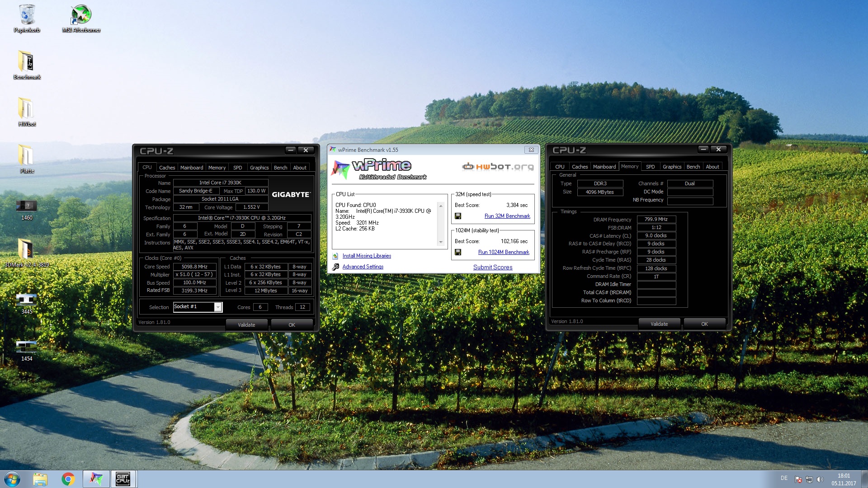This screenshot has width=868, height=488.
Task: Click the save icon for 32M score
Action: tap(458, 216)
